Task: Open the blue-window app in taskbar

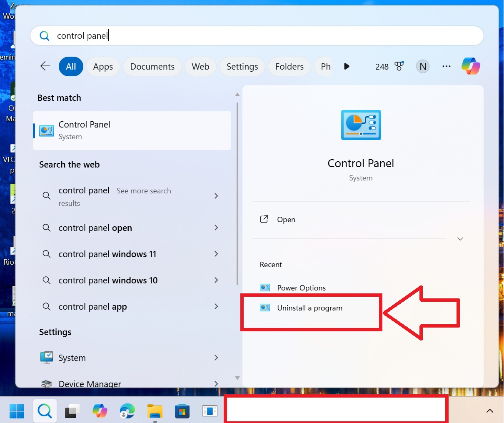Action: click(210, 411)
